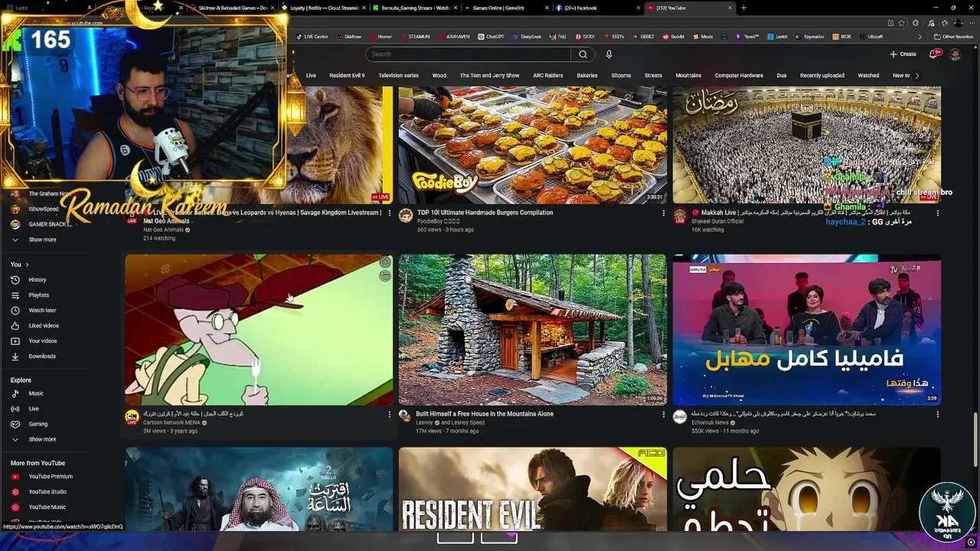The height and width of the screenshot is (551, 980).
Task: Switch to Barouita_Gaming Stream tab
Action: [413, 8]
